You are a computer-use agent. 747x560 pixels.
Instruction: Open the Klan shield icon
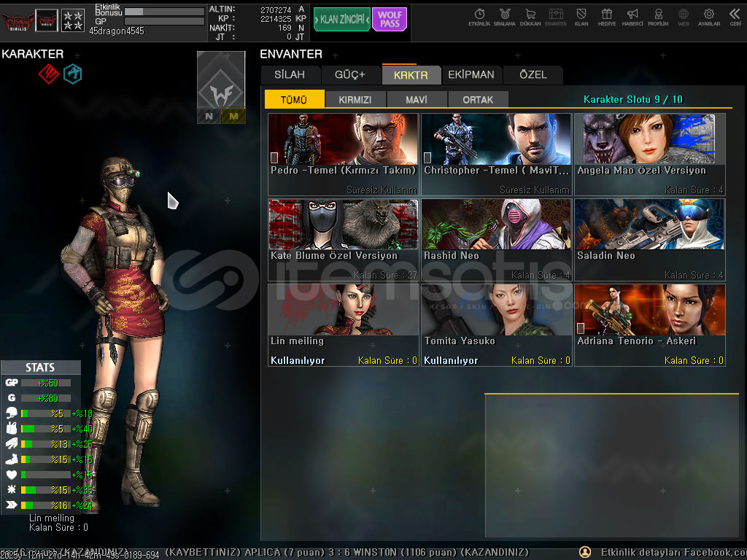pos(581,17)
